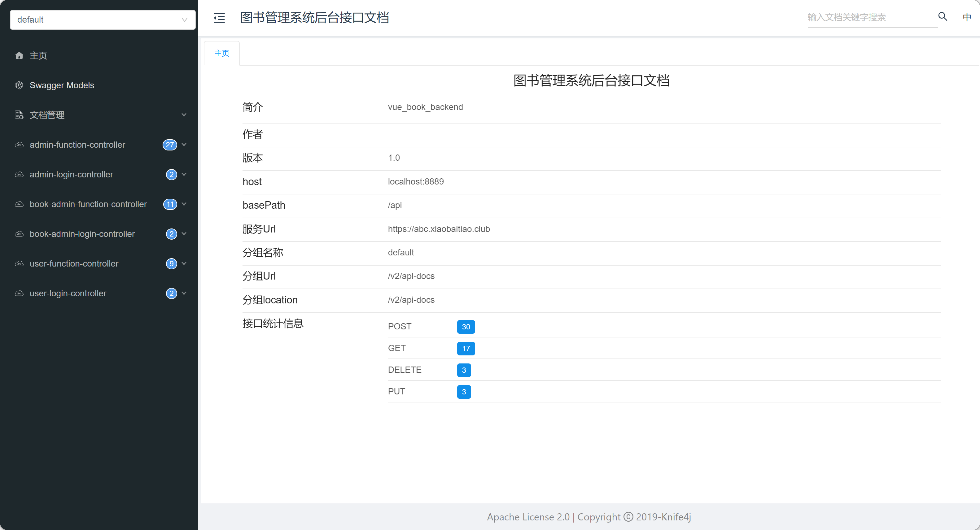Click the basePath value /api
Image resolution: width=980 pixels, height=530 pixels.
click(395, 205)
